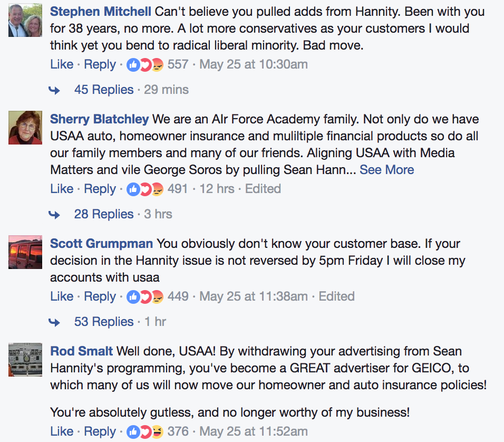Screen dimensions: 504x442
Task: Open Stephen Mitchell's profile picture
Action: point(25,21)
